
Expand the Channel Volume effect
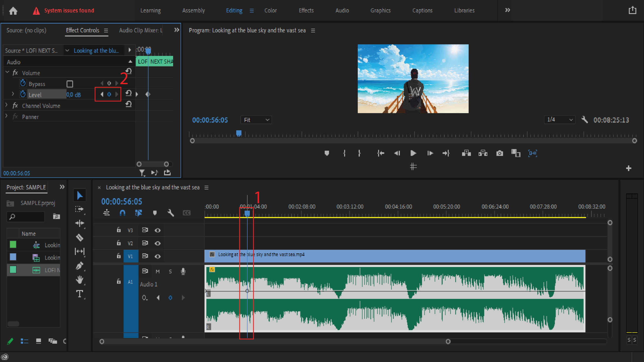[7, 105]
